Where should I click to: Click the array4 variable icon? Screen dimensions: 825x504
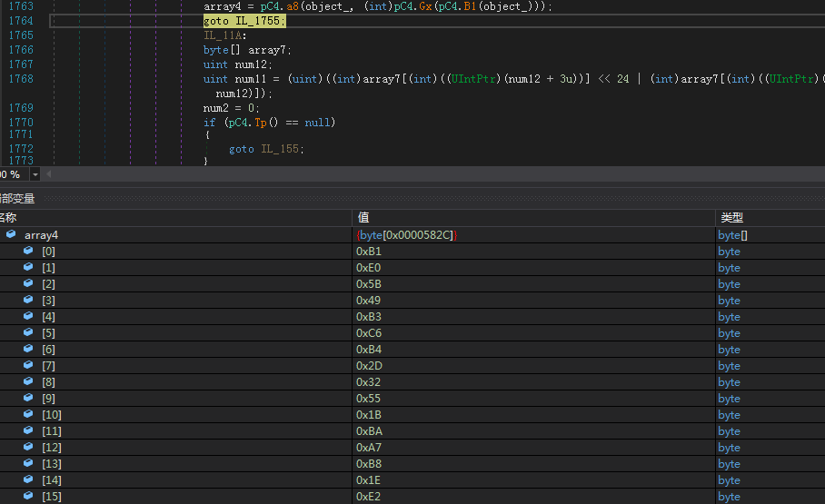11,234
